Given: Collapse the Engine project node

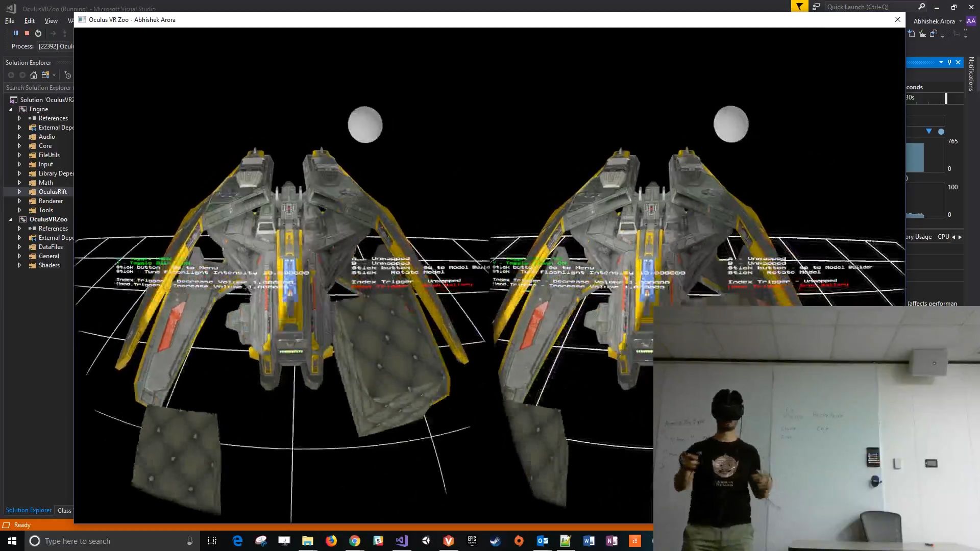Looking at the screenshot, I should (x=11, y=109).
